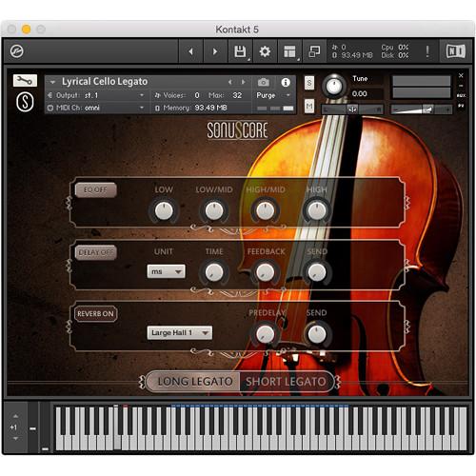Toggle the REVERB ON button

[x=95, y=314]
